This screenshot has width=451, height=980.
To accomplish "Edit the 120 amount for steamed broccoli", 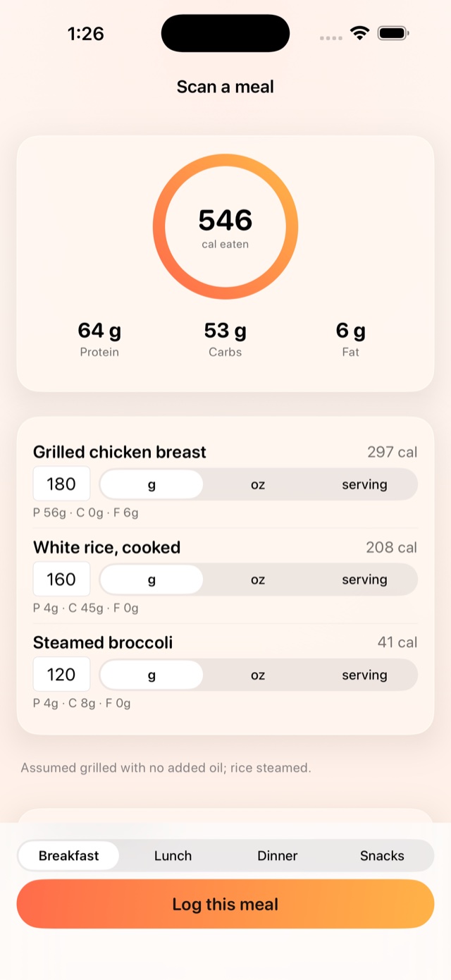I will click(x=61, y=675).
